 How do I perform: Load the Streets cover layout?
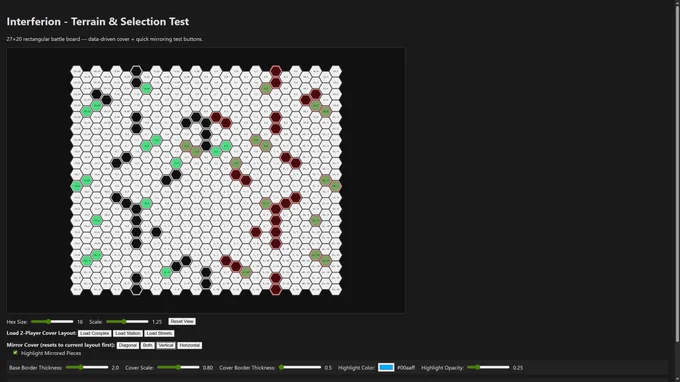pyautogui.click(x=159, y=333)
